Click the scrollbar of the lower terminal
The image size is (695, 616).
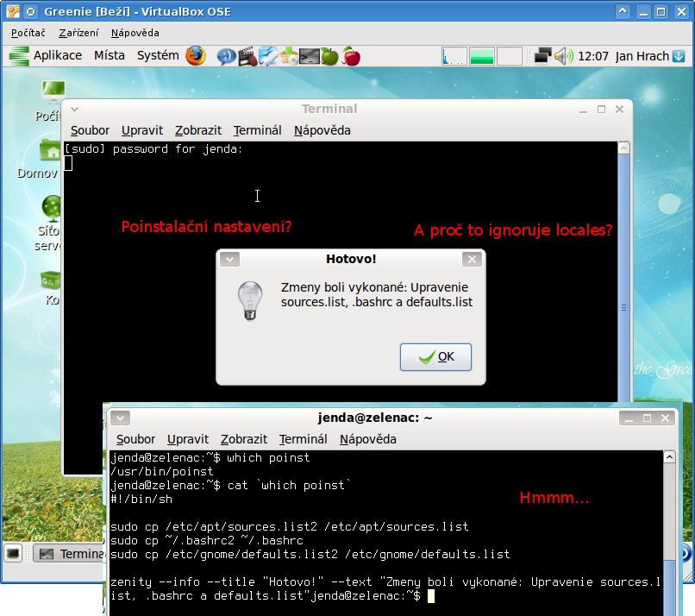[669, 526]
